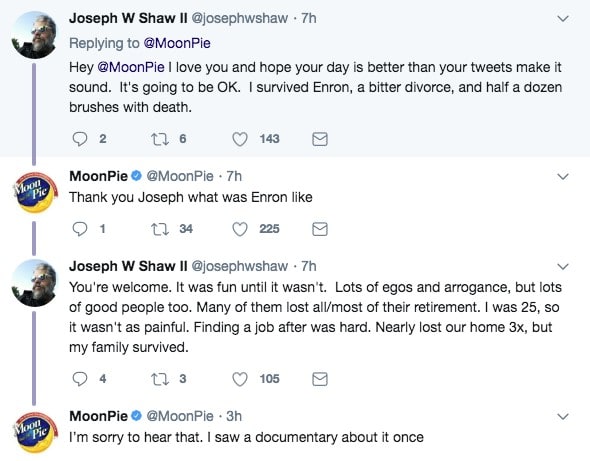Like the tweet with 143 likes
The width and height of the screenshot is (590, 461).
coord(240,139)
